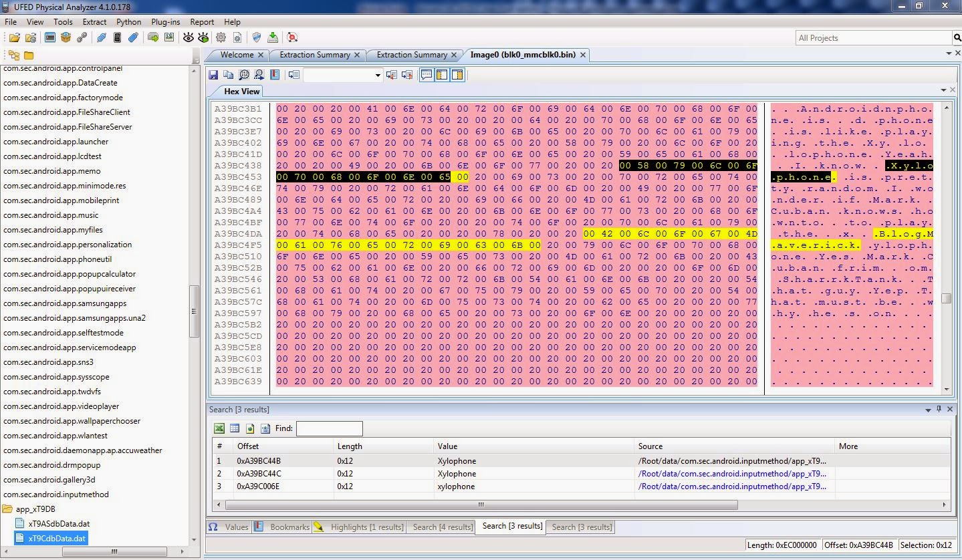962x560 pixels.
Task: Open UFED settings via the gear icon
Action: click(x=221, y=37)
